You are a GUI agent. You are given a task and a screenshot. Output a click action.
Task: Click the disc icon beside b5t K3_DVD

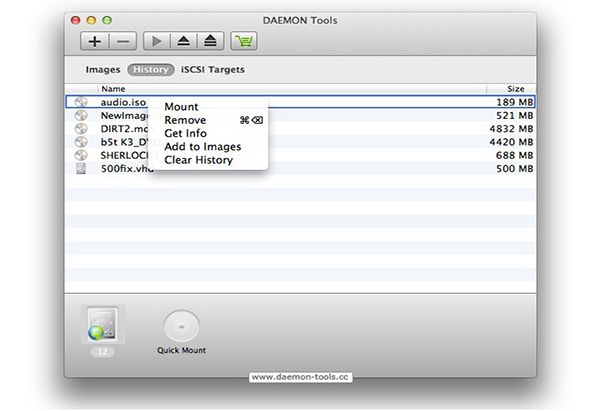pos(81,142)
